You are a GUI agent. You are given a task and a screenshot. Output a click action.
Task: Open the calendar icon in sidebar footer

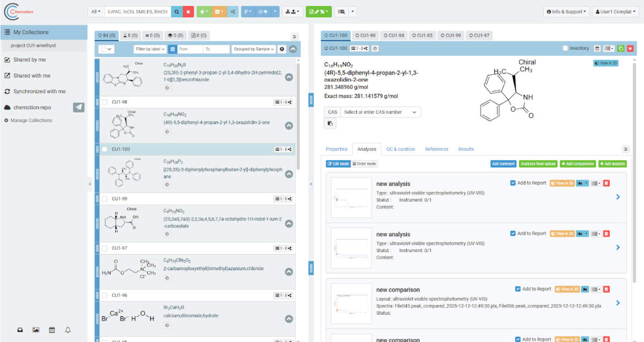(52, 330)
